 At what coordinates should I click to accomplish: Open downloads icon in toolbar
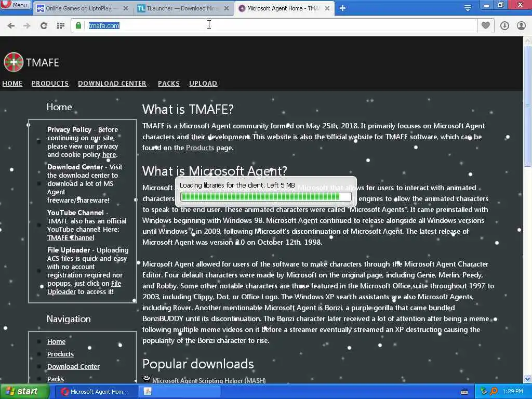coord(504,25)
